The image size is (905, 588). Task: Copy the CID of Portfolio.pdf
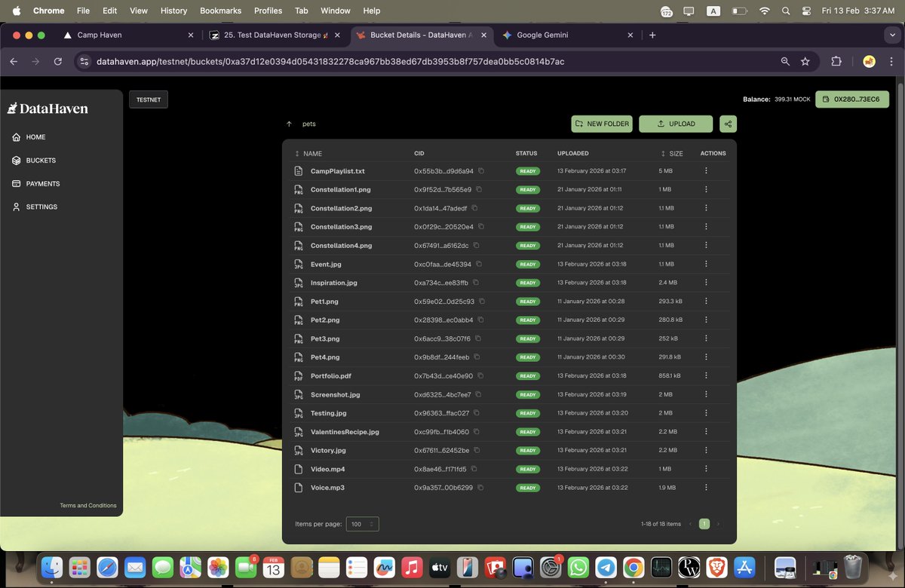(x=480, y=375)
